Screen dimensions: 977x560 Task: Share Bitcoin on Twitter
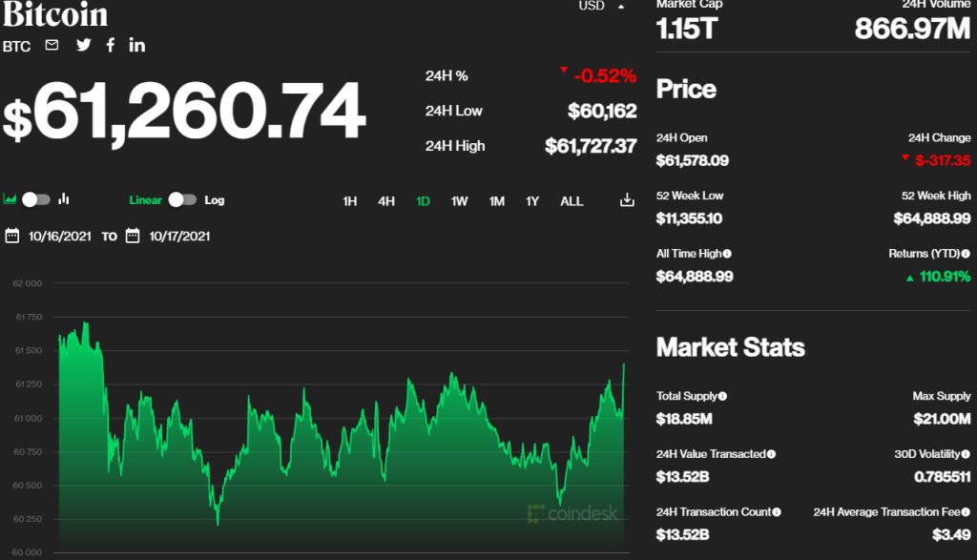point(84,45)
